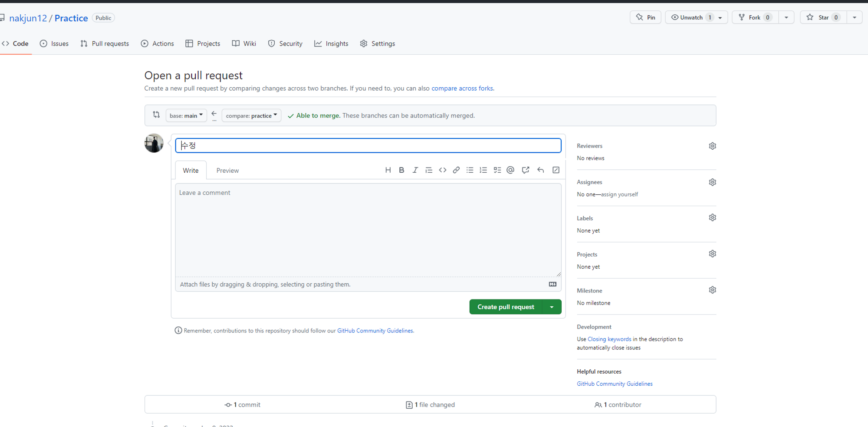The width and height of the screenshot is (868, 427).
Task: Expand the Unwatch notification dropdown arrow
Action: 720,17
